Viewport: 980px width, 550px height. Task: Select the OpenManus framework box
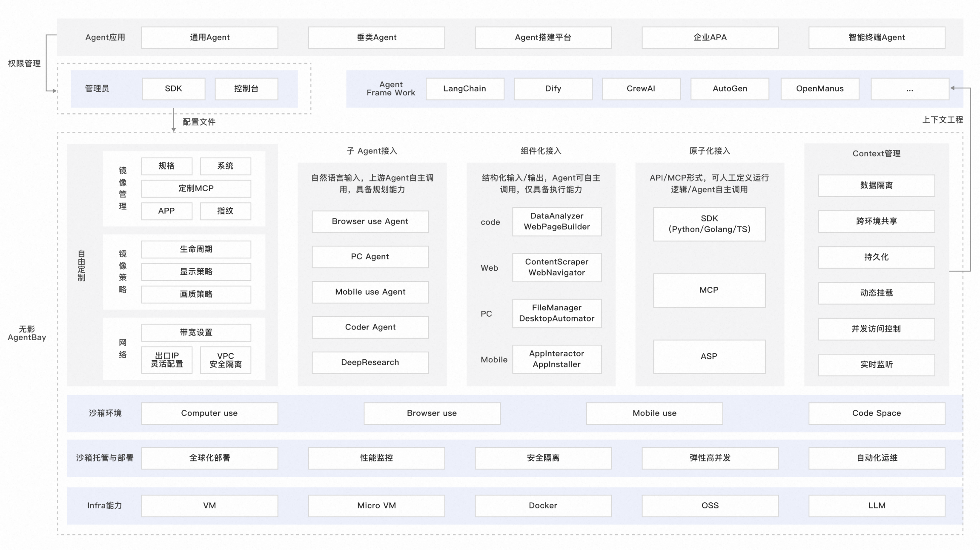[820, 89]
